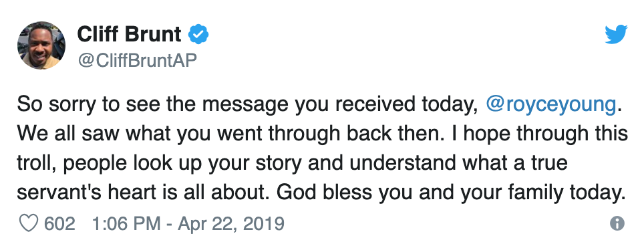The width and height of the screenshot is (644, 246).
Task: Click the "Apr 22, 2019" date text
Action: [231, 224]
